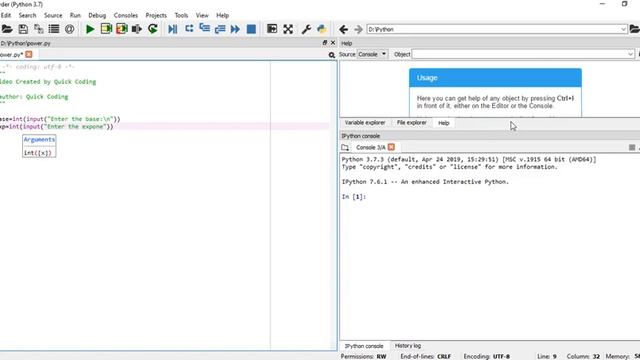640x360 pixels.
Task: Open the file list icon in the toolbar
Action: pos(54,29)
